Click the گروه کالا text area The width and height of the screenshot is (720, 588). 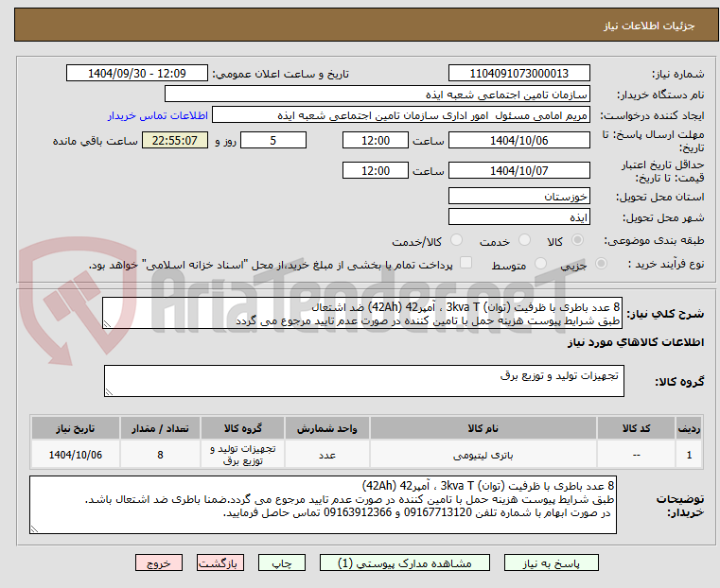tap(363, 381)
